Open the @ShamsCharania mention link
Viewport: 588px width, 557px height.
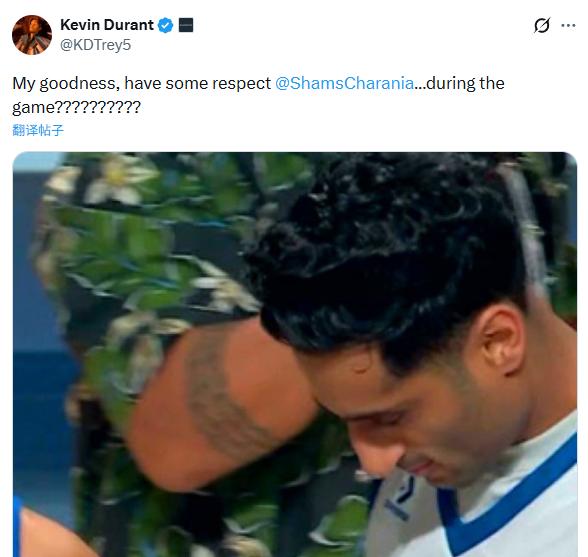click(344, 83)
